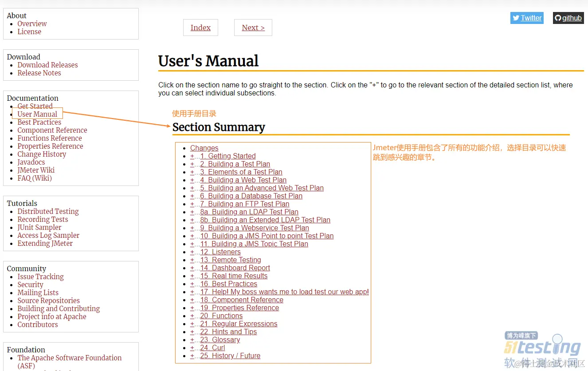Expand '+' before 24. Curl

click(x=192, y=348)
